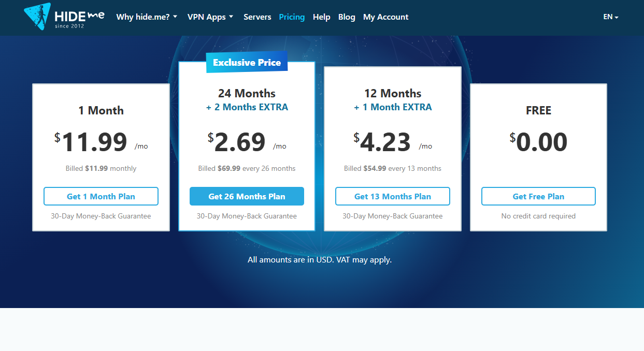Click the Get Free Plan button
Image resolution: width=644 pixels, height=351 pixels.
pos(538,196)
